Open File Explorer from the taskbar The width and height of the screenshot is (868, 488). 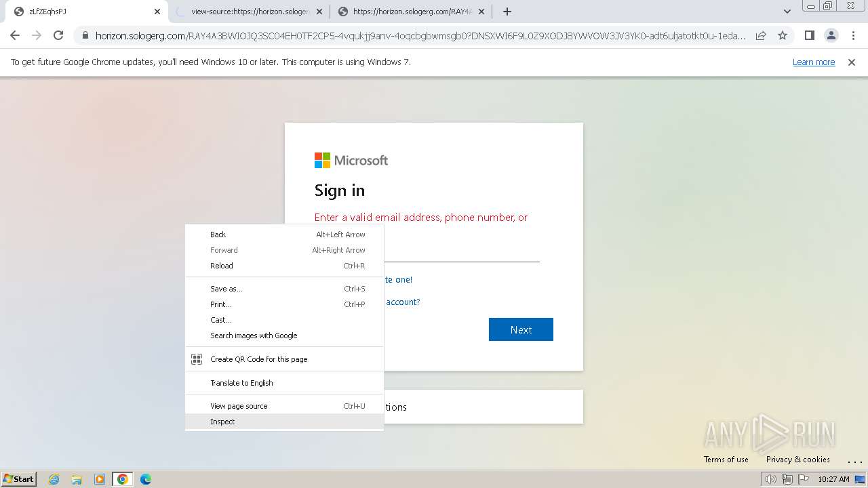click(x=77, y=479)
